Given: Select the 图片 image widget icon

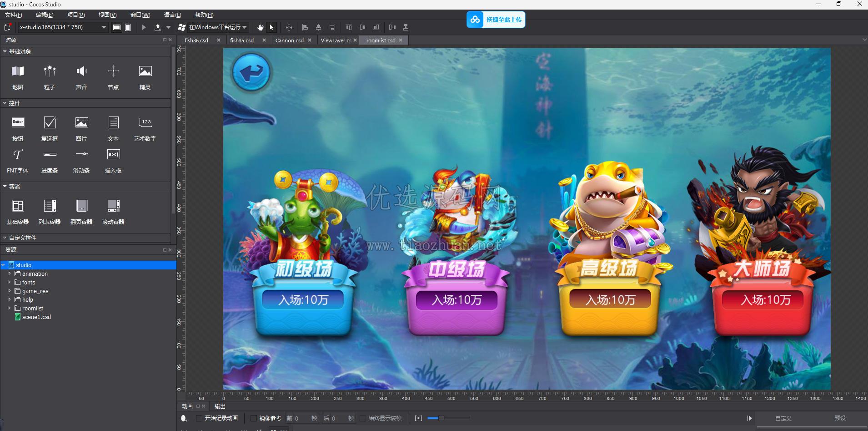Looking at the screenshot, I should click(x=81, y=122).
